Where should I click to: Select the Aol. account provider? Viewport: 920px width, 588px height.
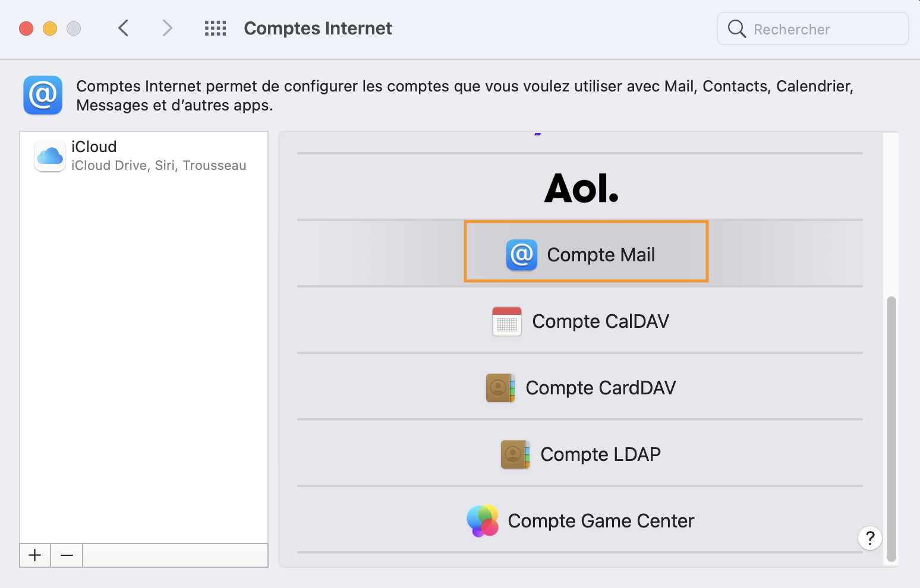click(581, 188)
